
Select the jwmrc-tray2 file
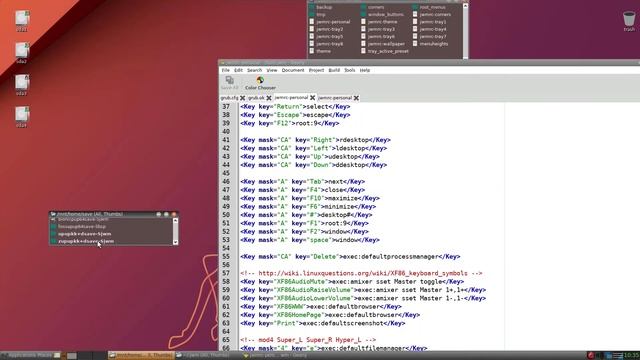click(326, 29)
